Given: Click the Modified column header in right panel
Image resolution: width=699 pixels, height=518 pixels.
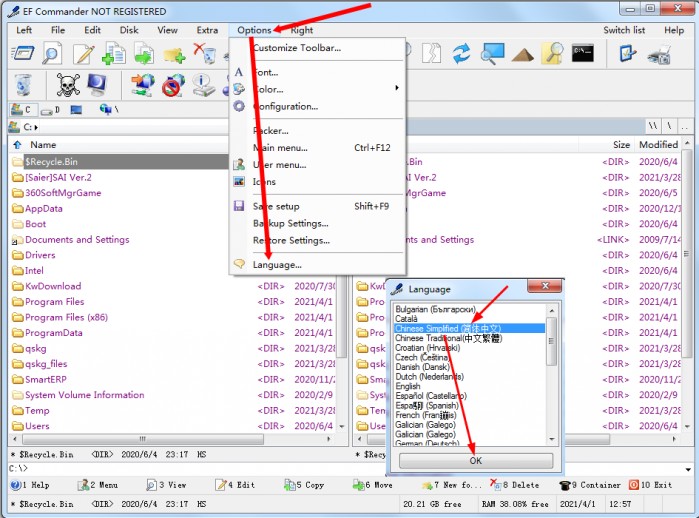Looking at the screenshot, I should click(658, 144).
